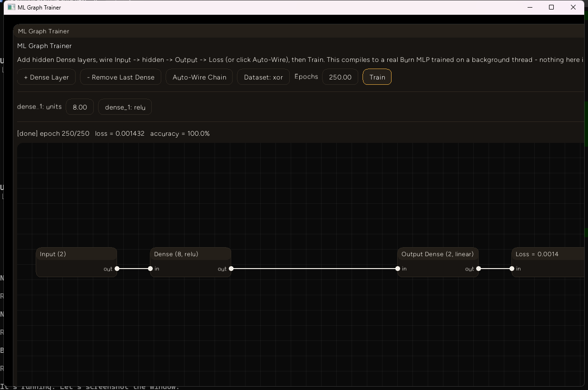Click the wire between Dense and Output Dense

(314, 269)
